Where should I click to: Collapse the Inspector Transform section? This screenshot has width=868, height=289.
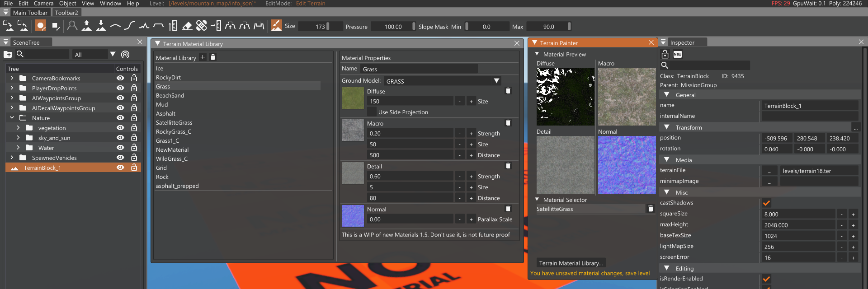(x=667, y=127)
